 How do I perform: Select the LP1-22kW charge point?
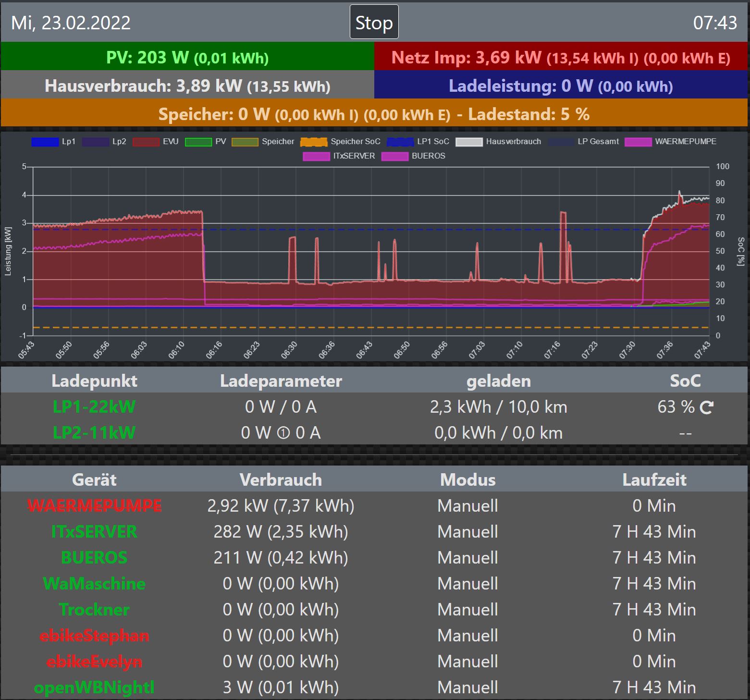click(x=94, y=407)
